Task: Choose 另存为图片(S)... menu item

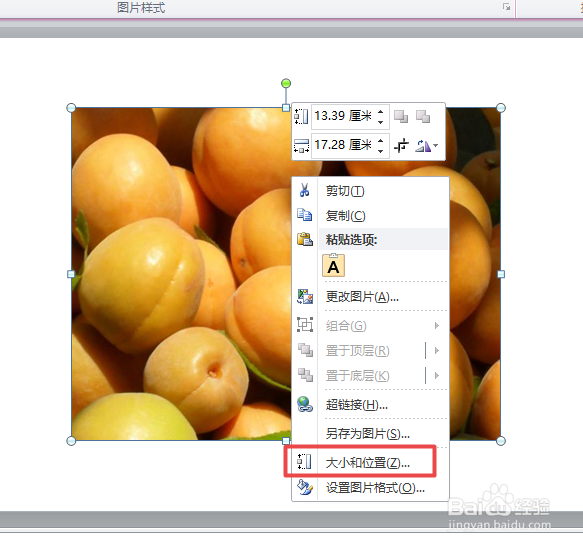Action: click(x=370, y=433)
